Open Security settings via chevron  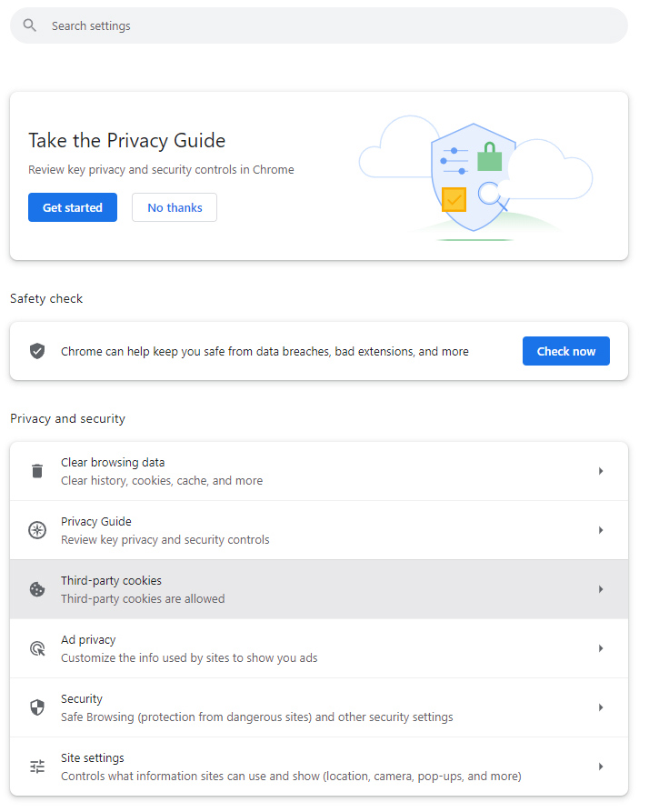(x=601, y=707)
